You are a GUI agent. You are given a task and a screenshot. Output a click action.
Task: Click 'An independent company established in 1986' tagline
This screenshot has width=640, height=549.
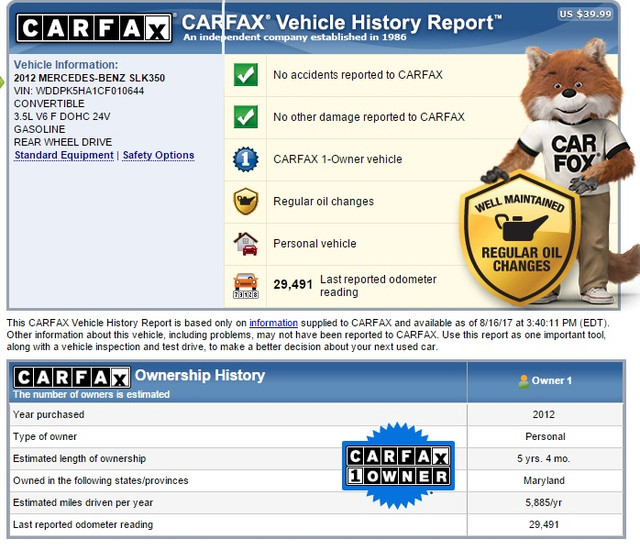coord(295,37)
